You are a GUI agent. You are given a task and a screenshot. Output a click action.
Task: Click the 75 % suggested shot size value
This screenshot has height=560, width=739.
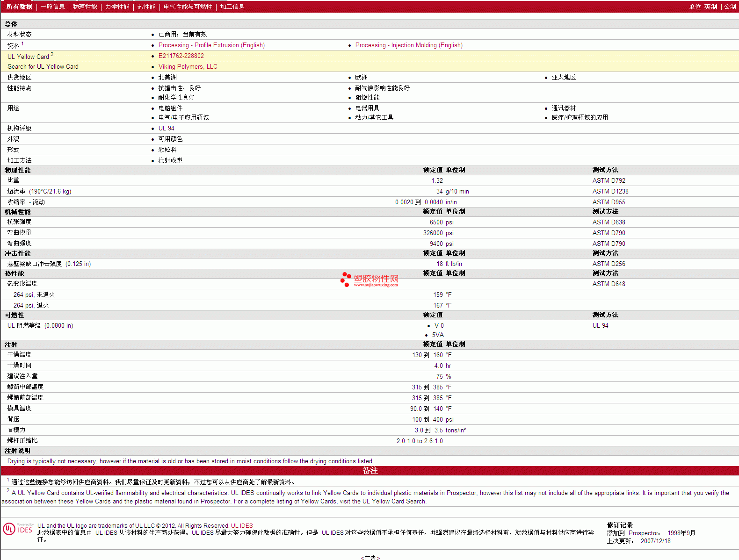pos(443,376)
